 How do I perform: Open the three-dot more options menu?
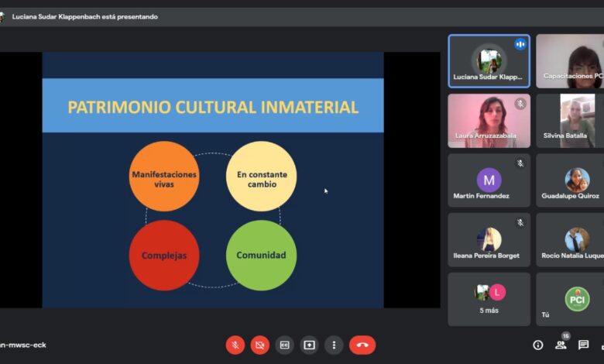pos(334,345)
